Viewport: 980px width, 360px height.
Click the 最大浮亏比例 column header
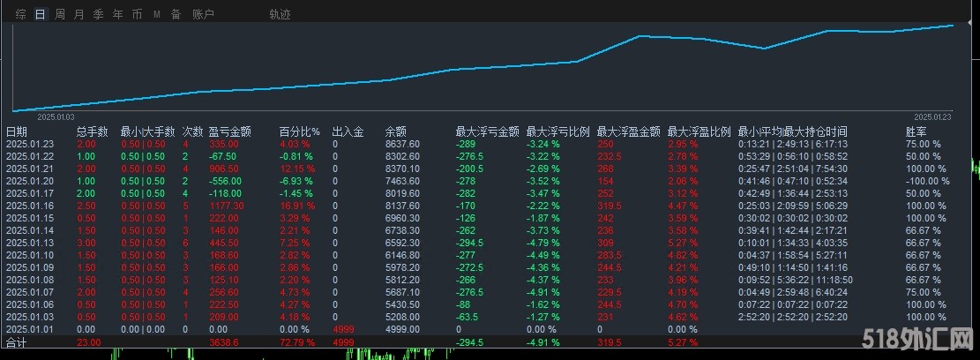tap(558, 131)
